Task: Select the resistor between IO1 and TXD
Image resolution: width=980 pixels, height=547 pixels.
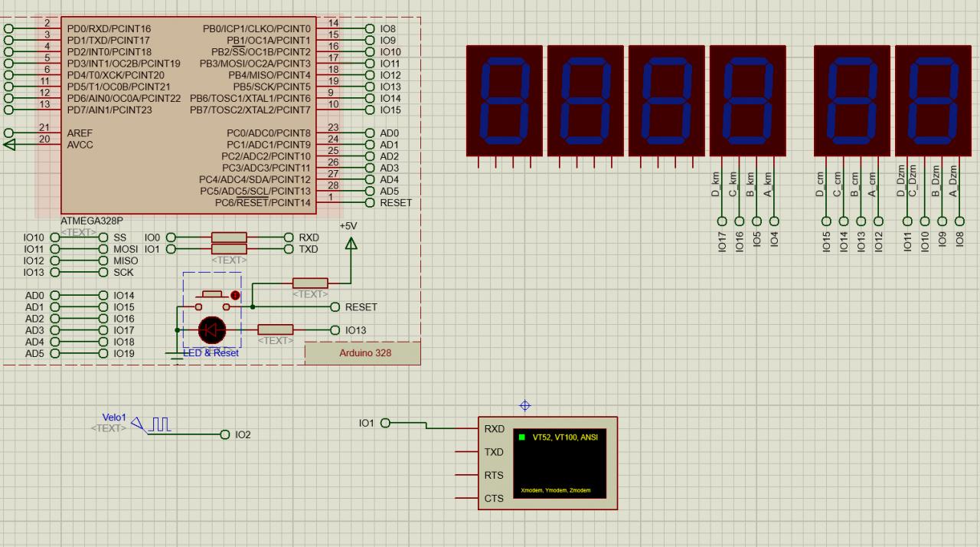Action: [x=229, y=249]
